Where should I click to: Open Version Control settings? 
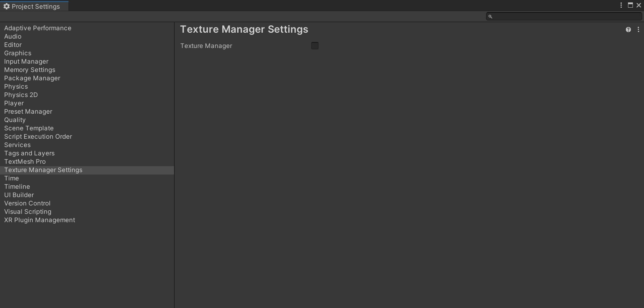27,203
